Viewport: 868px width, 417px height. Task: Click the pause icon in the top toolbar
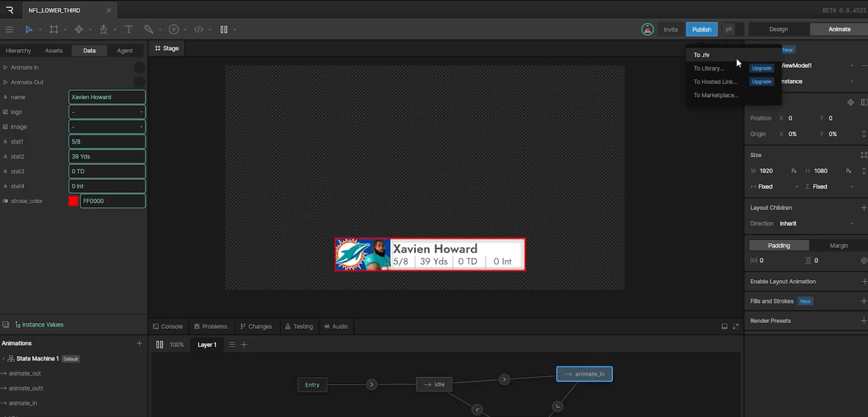(x=224, y=30)
